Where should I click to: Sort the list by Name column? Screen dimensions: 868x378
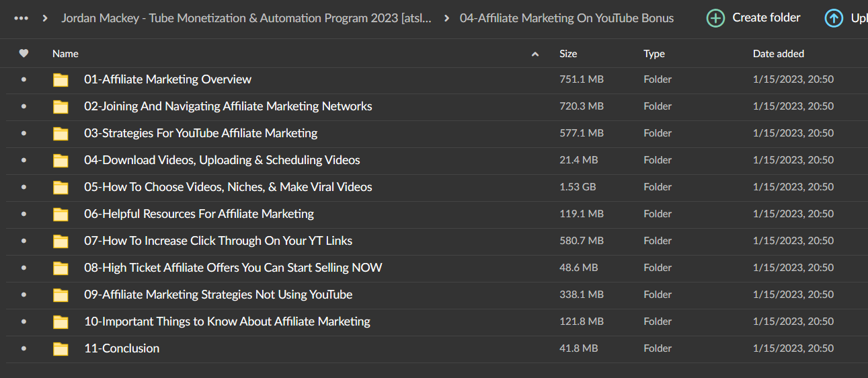(65, 54)
